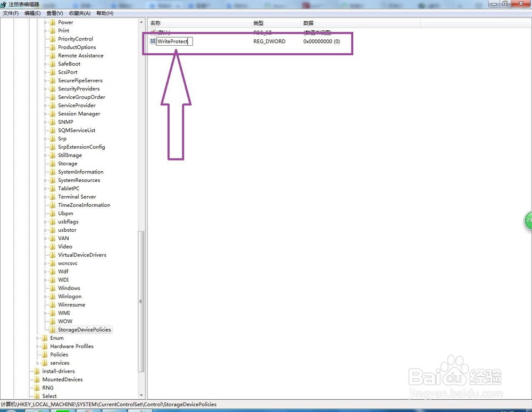
Task: Select the install-drivers tree item
Action: point(59,371)
